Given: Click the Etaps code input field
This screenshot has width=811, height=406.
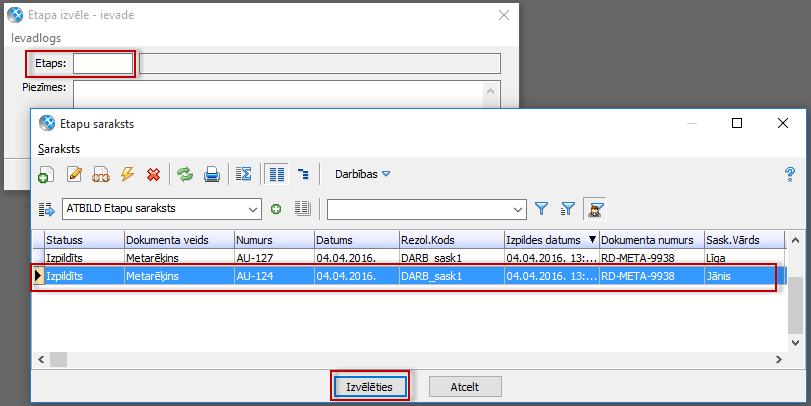Looking at the screenshot, I should (x=103, y=64).
